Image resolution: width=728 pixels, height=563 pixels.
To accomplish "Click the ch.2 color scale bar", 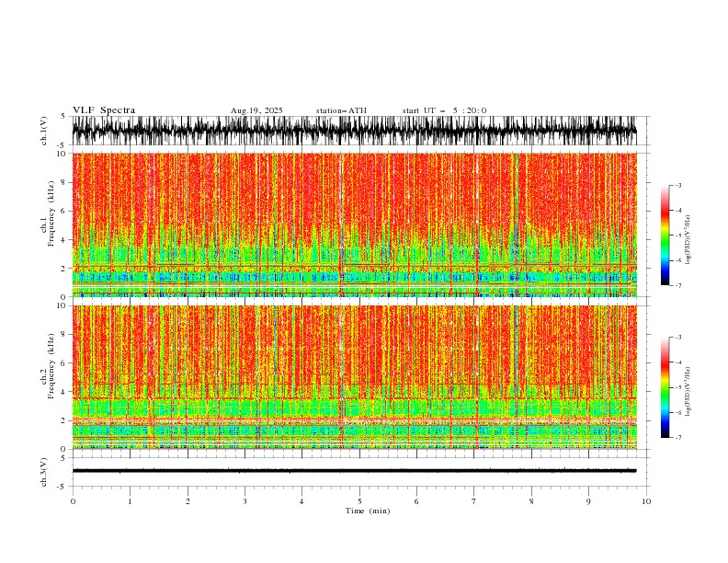I will coord(665,387).
